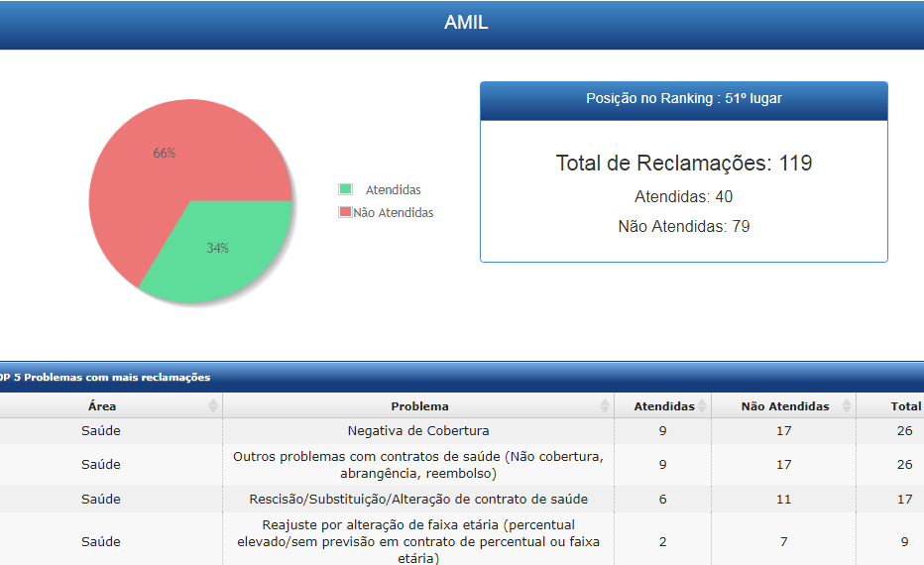Click the green Atendidas legend square
Image resolution: width=924 pixels, height=565 pixels.
(345, 189)
